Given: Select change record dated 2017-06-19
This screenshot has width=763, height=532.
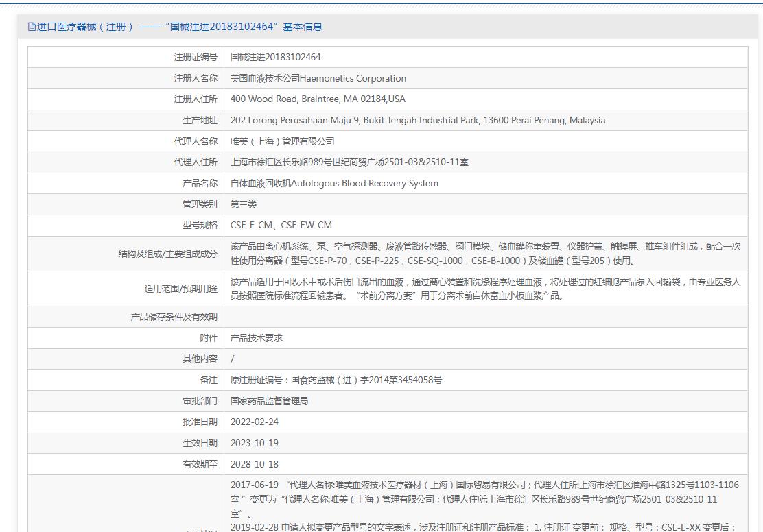Looking at the screenshot, I should [x=485, y=499].
